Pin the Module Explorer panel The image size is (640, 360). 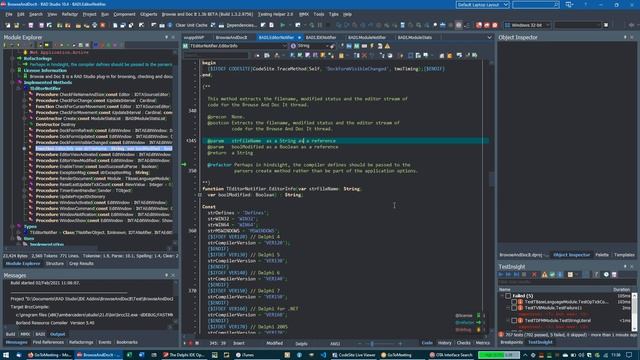pyautogui.click(x=166, y=37)
